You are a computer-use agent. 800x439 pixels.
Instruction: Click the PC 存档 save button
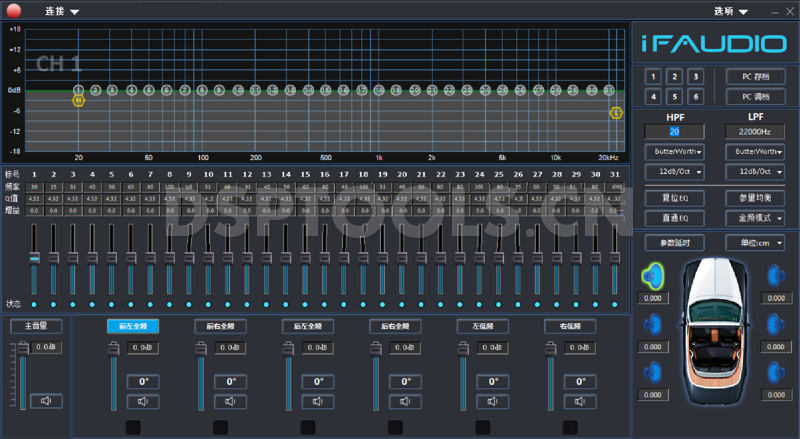click(x=754, y=76)
